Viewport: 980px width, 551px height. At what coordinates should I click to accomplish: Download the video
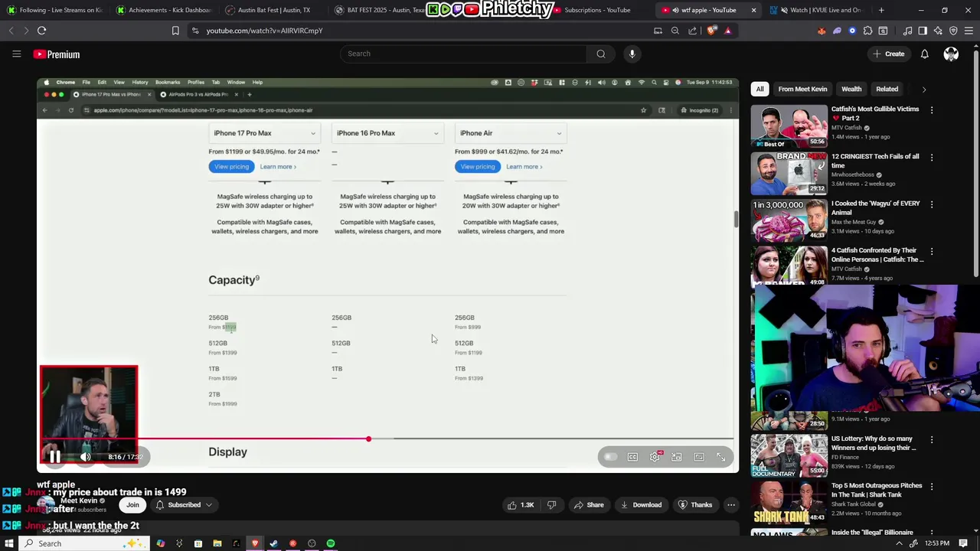coord(641,505)
